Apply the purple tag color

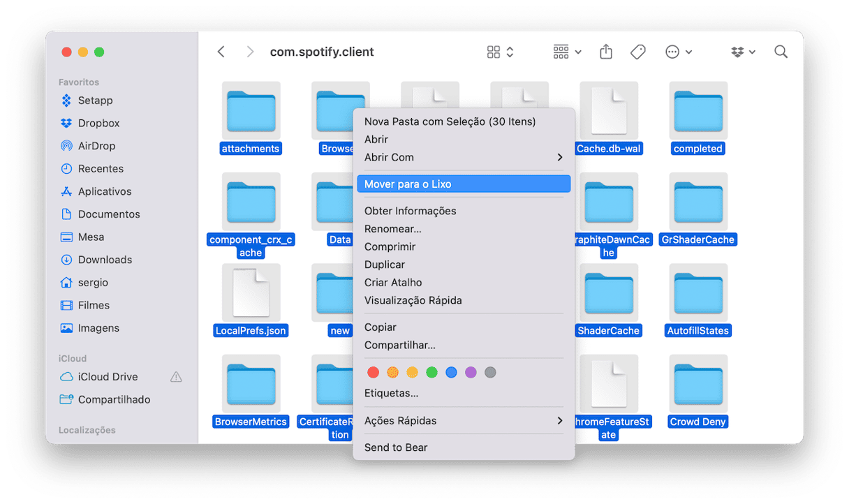[x=471, y=373]
